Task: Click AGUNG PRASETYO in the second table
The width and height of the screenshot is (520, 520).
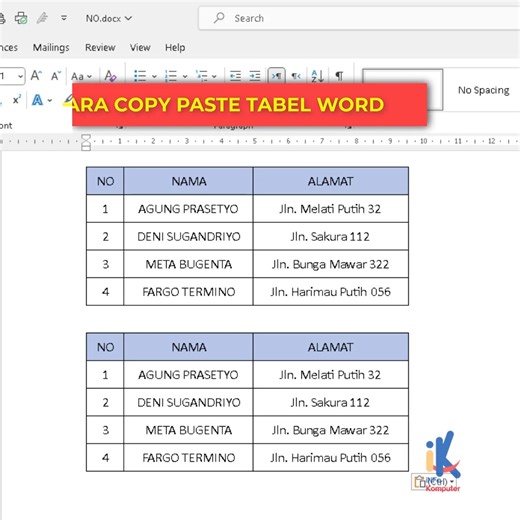Action: [x=188, y=375]
